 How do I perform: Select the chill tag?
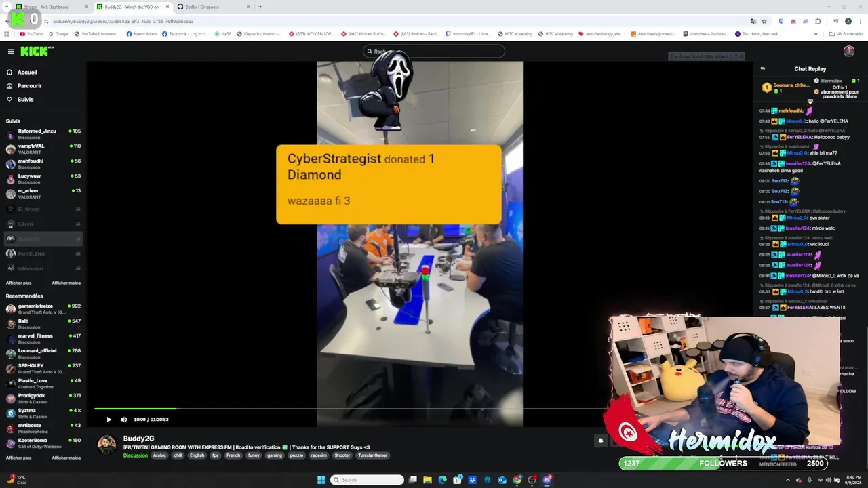pyautogui.click(x=178, y=455)
